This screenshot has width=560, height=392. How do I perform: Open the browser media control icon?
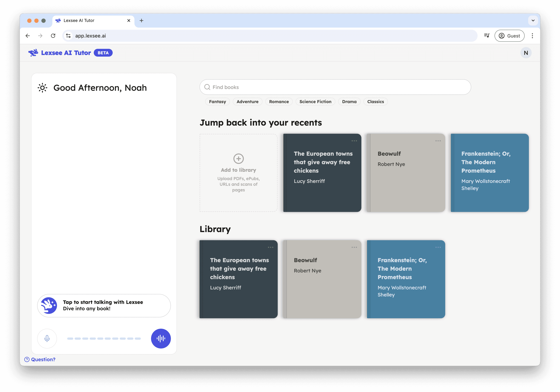[x=487, y=36]
